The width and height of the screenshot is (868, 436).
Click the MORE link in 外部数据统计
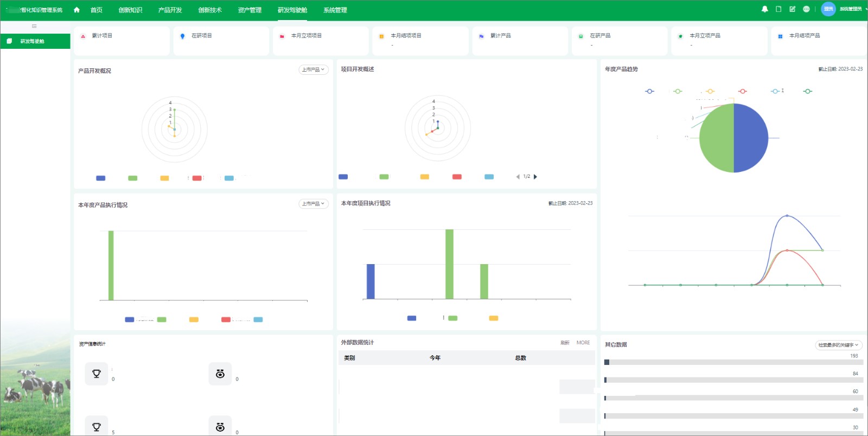(x=583, y=343)
